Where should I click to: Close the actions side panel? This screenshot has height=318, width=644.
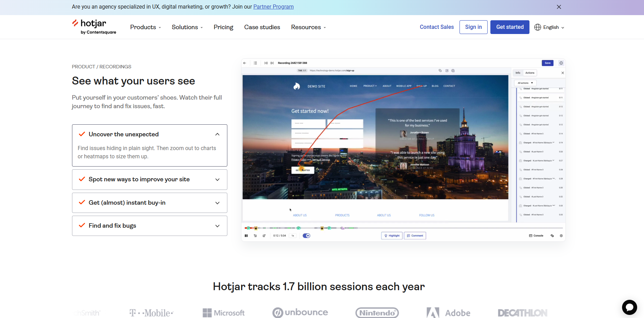562,73
